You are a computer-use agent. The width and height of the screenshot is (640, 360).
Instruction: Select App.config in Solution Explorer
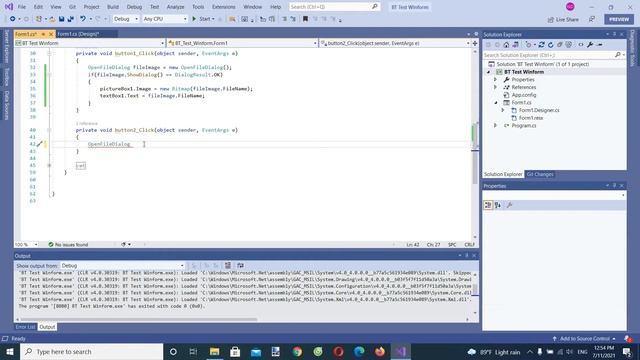[524, 95]
